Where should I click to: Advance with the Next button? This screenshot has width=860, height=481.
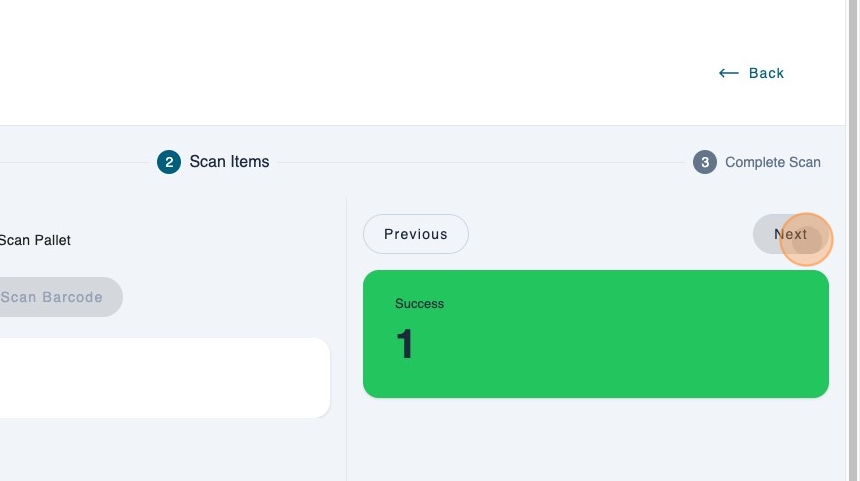790,234
